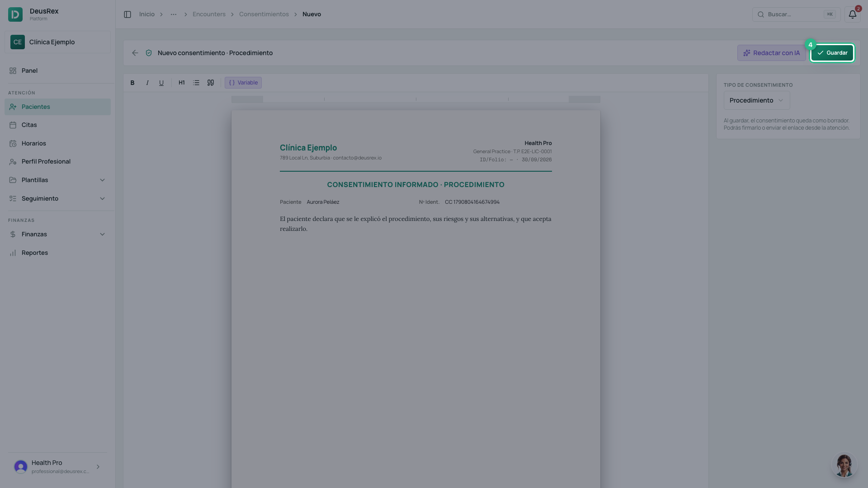Navigate to Encounters breadcrumb
Image resolution: width=868 pixels, height=488 pixels.
click(209, 14)
